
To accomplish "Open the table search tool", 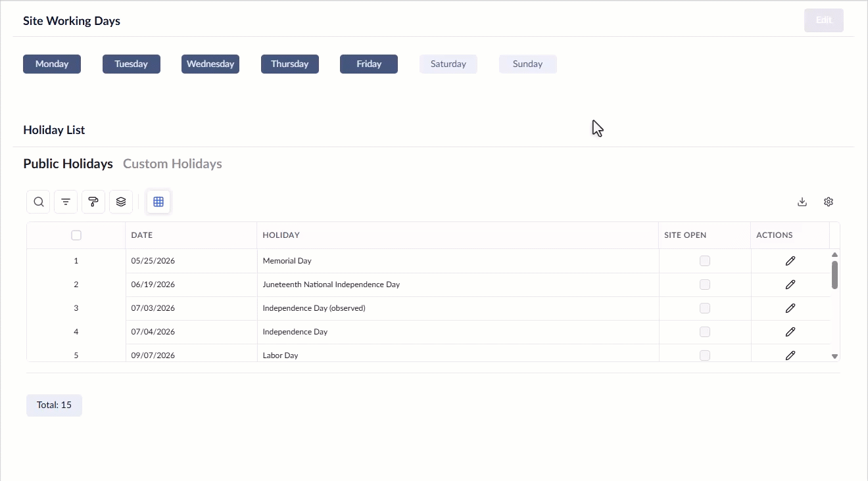I will (x=38, y=202).
